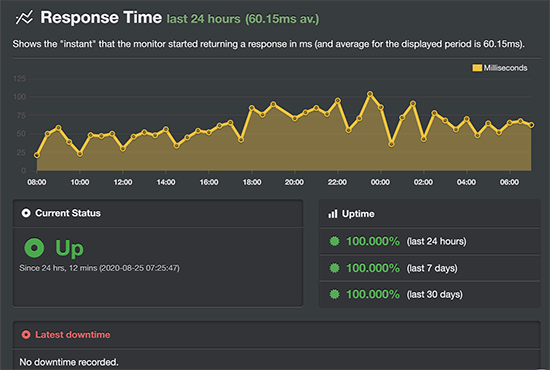
Task: Click green badge beside last 24 hours uptime
Action: pyautogui.click(x=335, y=241)
